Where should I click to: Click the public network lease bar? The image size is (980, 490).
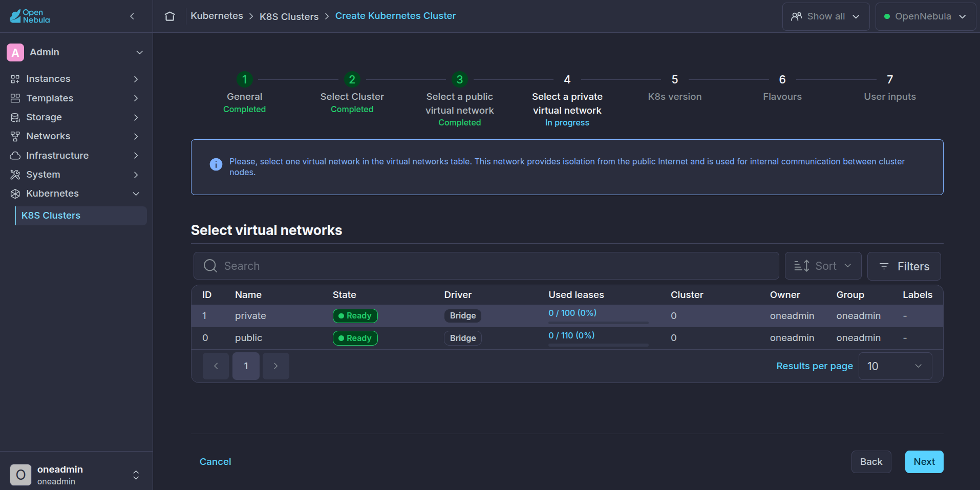pyautogui.click(x=598, y=346)
